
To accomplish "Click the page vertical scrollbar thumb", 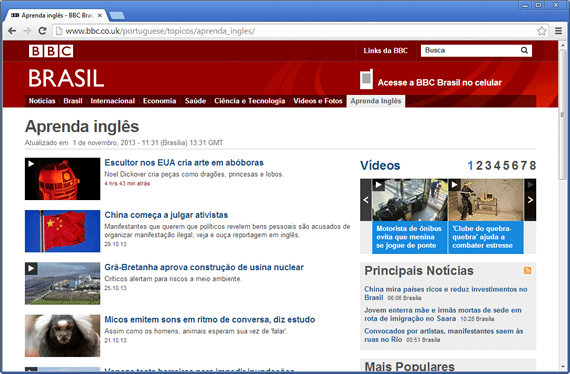I will 562,116.
